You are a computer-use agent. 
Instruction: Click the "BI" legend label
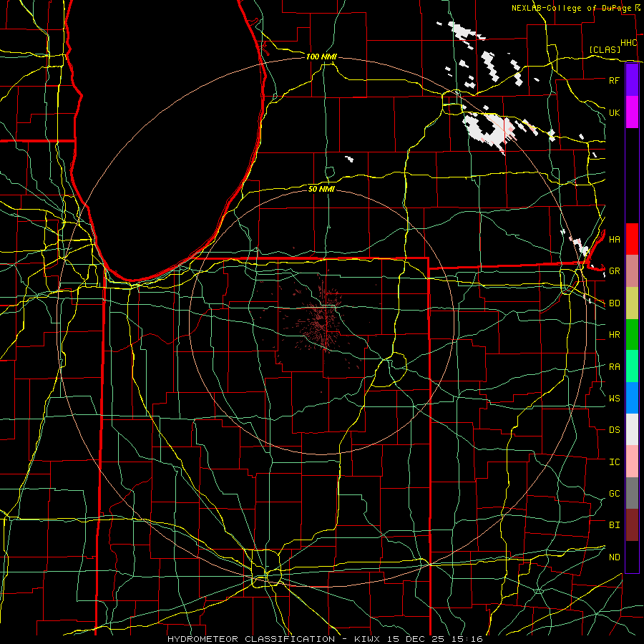614,525
